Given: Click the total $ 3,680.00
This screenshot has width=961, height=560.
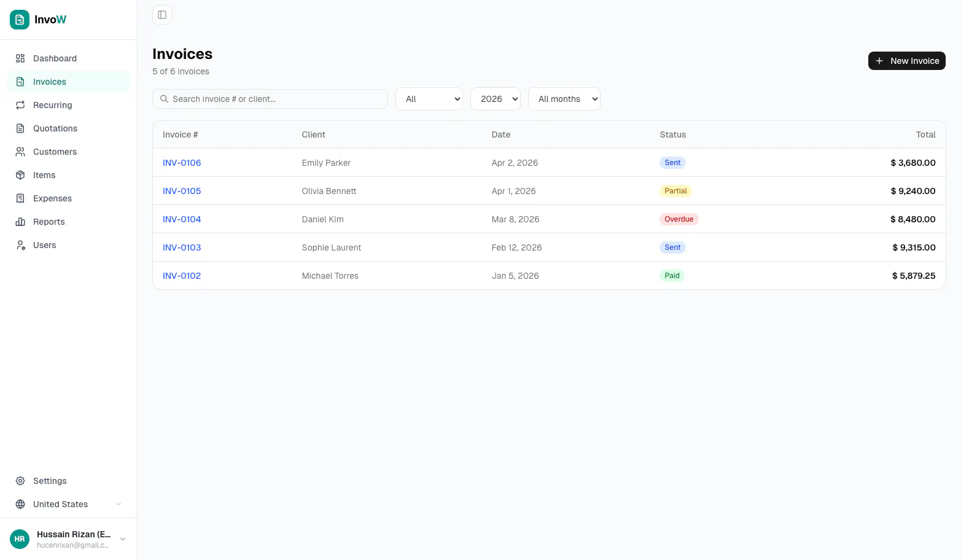Looking at the screenshot, I should [913, 163].
